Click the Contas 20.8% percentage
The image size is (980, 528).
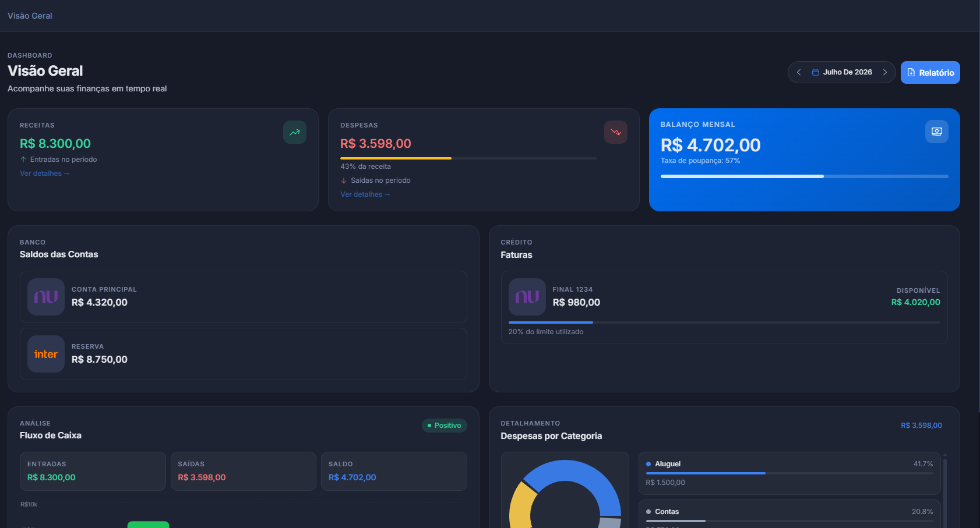click(922, 512)
